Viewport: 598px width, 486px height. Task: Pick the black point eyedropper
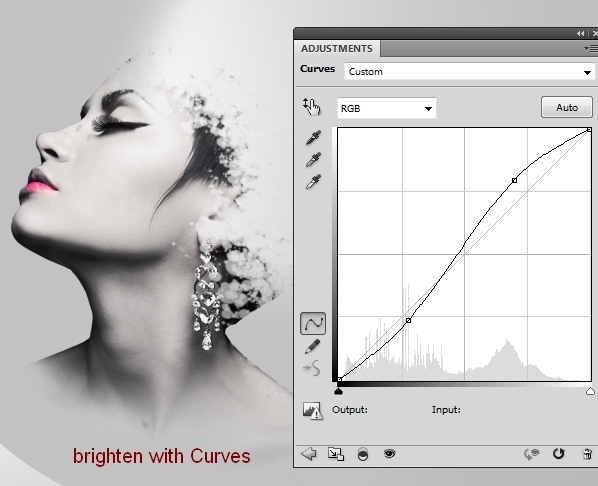pyautogui.click(x=313, y=138)
